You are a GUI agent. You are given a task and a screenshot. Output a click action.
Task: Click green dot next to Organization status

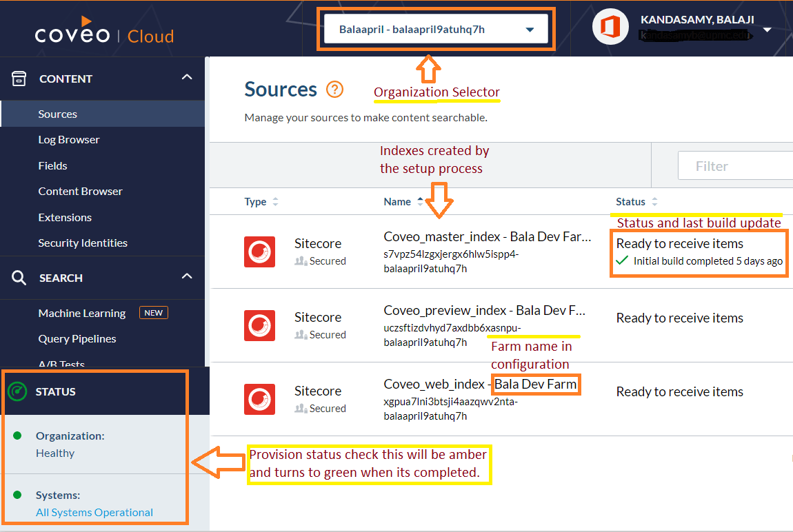[x=17, y=436]
